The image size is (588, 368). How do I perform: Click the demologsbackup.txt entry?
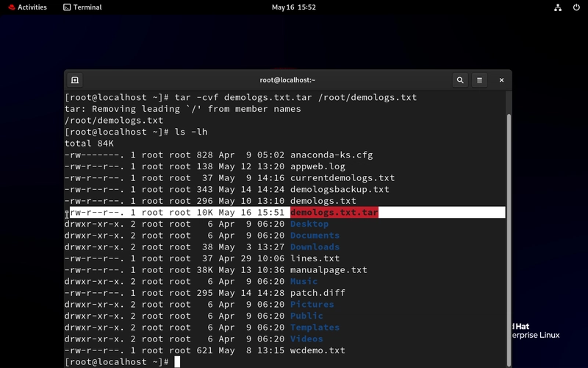[x=340, y=189]
